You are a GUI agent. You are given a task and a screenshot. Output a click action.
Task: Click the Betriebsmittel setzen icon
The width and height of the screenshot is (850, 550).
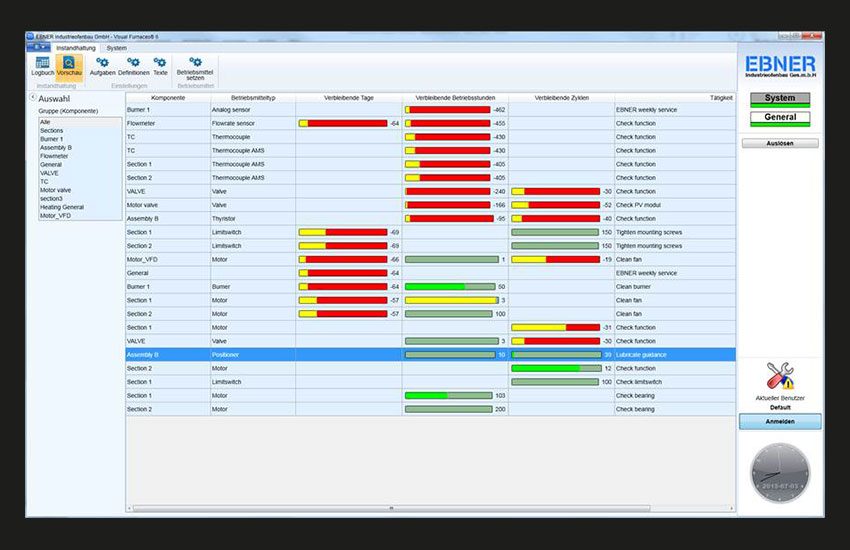tap(195, 69)
